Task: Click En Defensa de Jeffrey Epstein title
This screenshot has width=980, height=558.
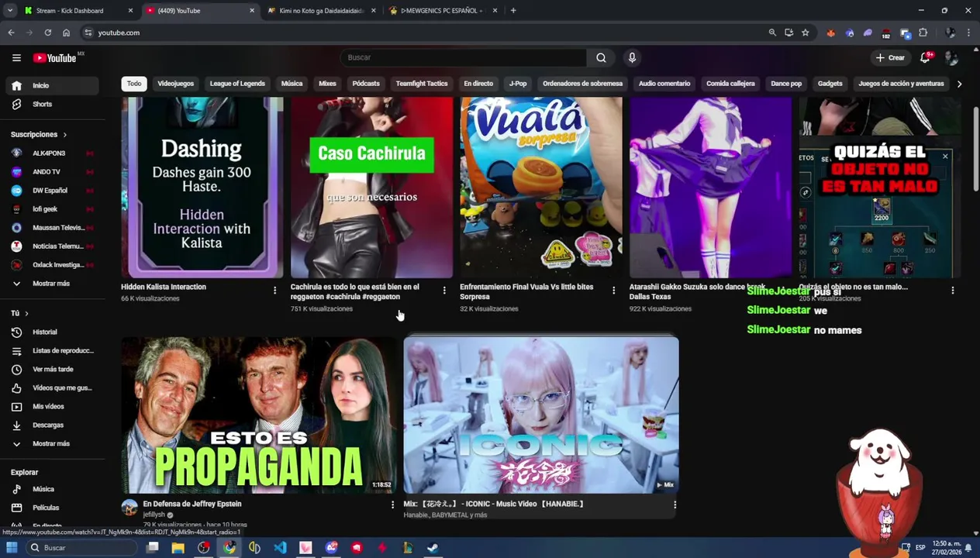Action: click(192, 504)
